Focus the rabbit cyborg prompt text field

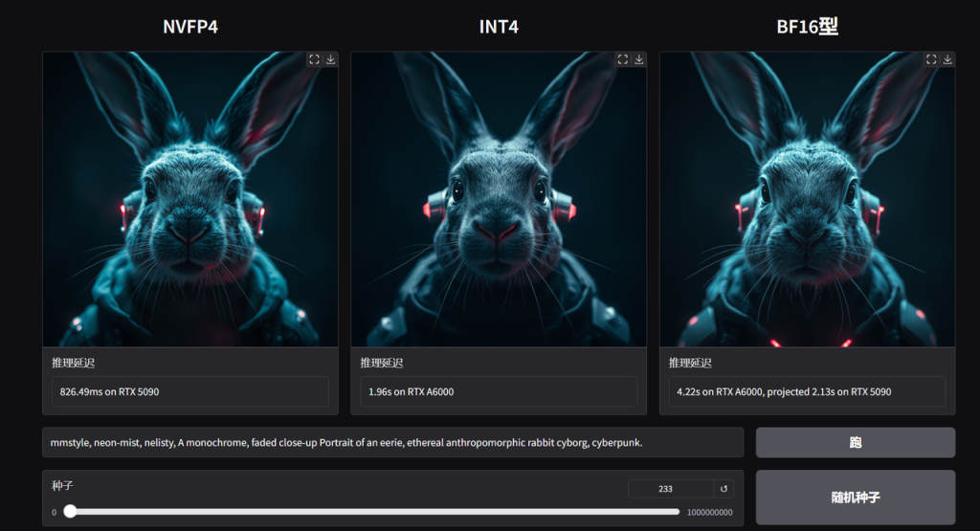click(392, 443)
